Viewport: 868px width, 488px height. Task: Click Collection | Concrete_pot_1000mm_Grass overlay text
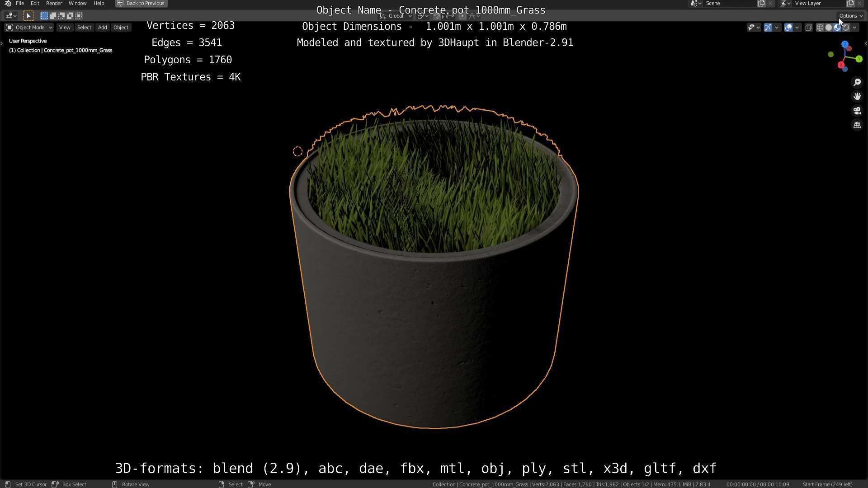(x=61, y=50)
